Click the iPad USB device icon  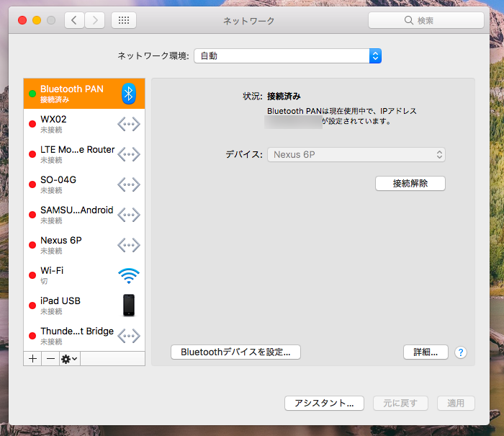[129, 306]
